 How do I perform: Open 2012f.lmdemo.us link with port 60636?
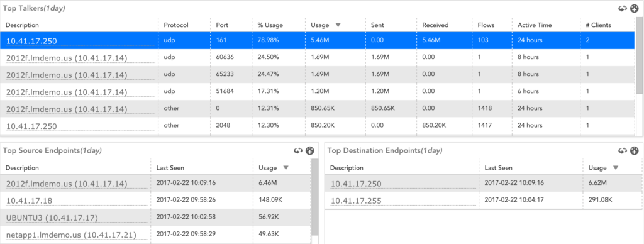click(x=67, y=58)
